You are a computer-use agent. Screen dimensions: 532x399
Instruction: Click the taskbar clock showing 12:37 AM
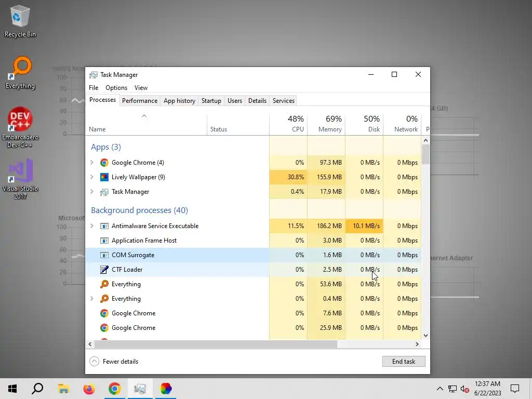click(487, 389)
